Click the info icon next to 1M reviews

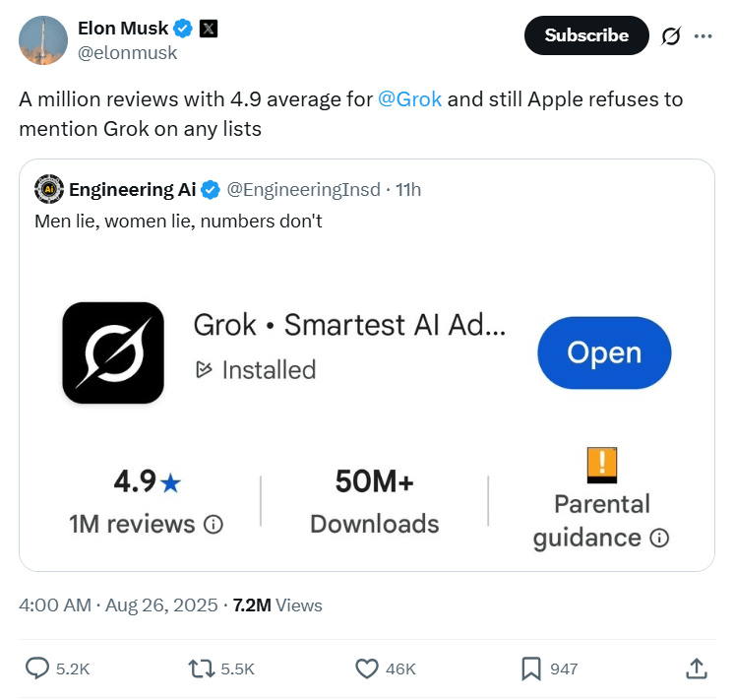click(214, 526)
